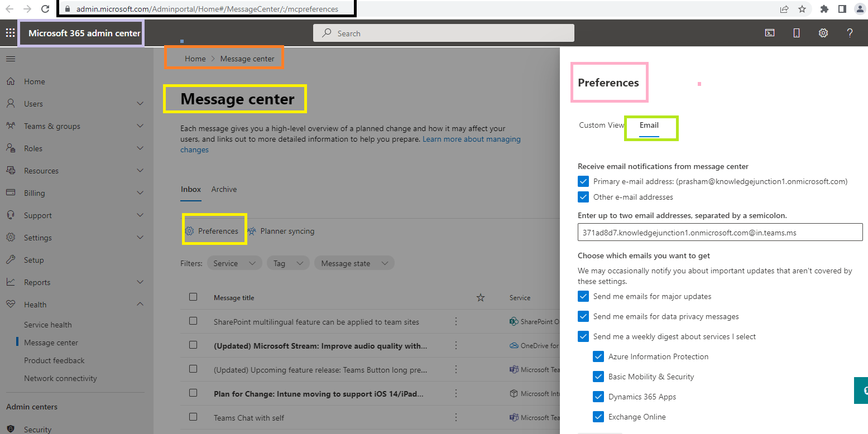Open Learn more about managing changes link
The width and height of the screenshot is (868, 434).
point(472,139)
